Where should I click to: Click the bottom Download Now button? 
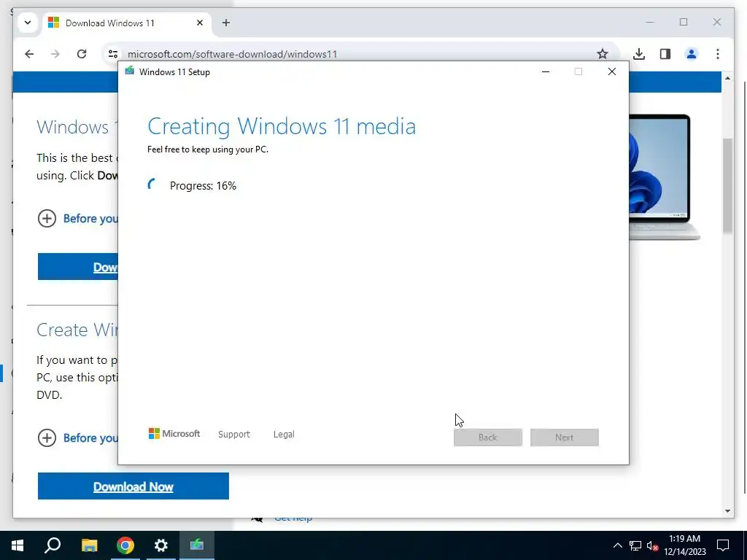point(133,486)
